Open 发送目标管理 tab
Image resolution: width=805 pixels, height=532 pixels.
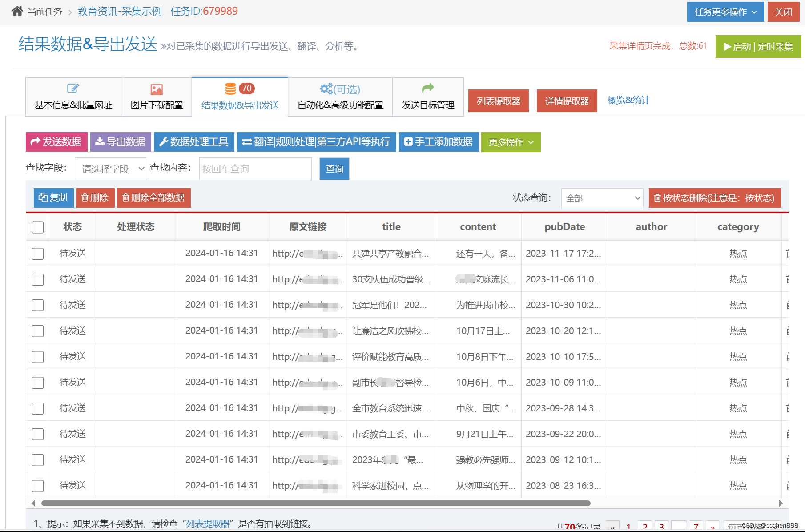(428, 97)
